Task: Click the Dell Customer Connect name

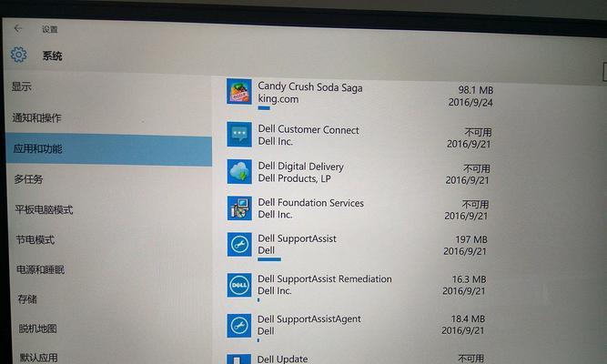Action: click(309, 130)
